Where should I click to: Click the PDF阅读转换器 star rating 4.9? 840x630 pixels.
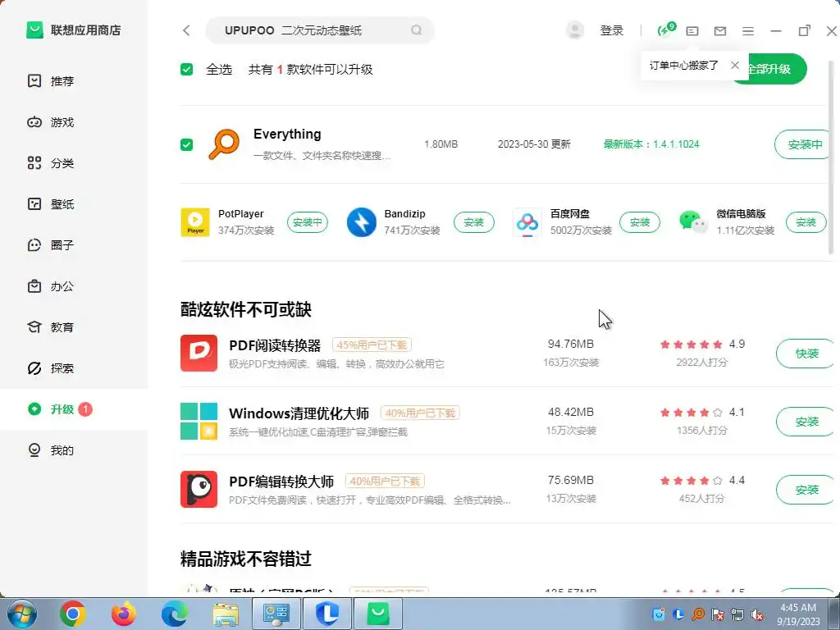[x=702, y=344]
